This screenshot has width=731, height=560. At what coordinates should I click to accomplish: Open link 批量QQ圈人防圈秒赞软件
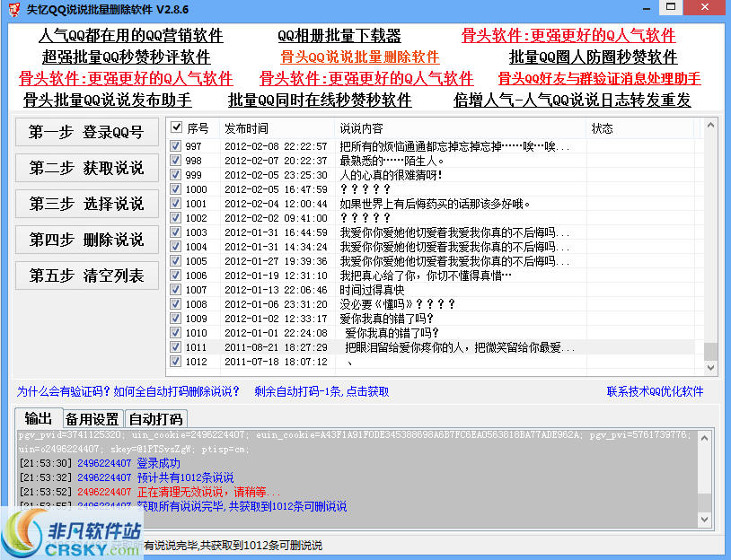[x=593, y=57]
